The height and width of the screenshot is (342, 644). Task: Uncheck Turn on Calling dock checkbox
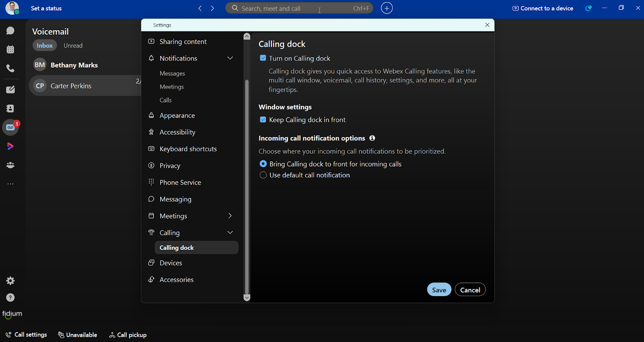pyautogui.click(x=263, y=58)
